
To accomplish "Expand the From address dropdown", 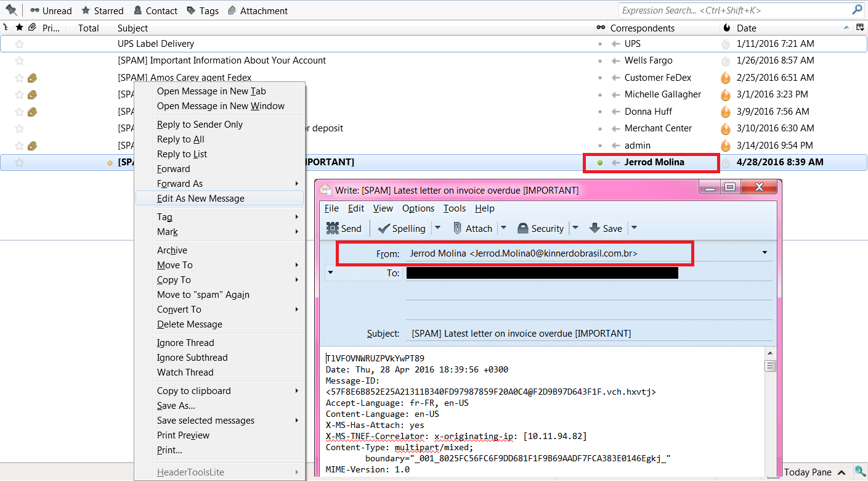I will tap(765, 253).
